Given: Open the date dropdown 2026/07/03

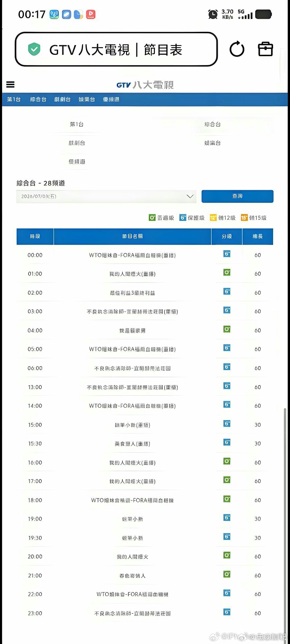Looking at the screenshot, I should [106, 196].
